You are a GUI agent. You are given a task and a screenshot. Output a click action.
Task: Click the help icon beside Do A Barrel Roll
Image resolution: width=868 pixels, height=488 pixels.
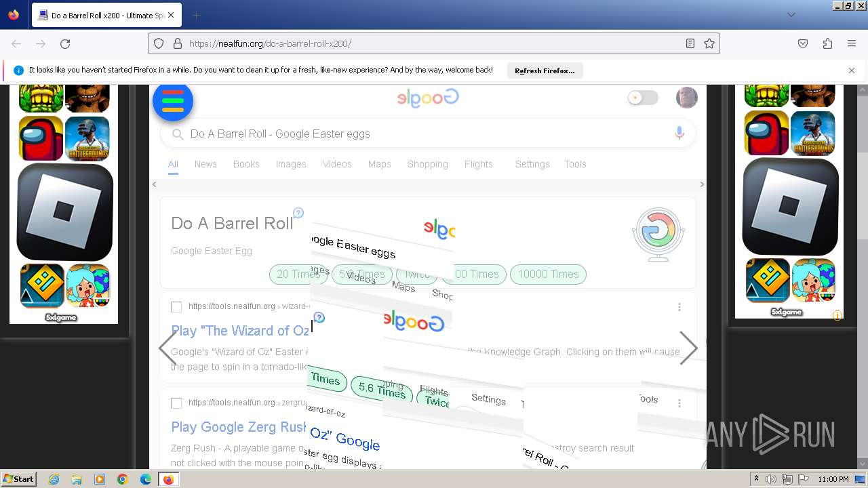[298, 213]
